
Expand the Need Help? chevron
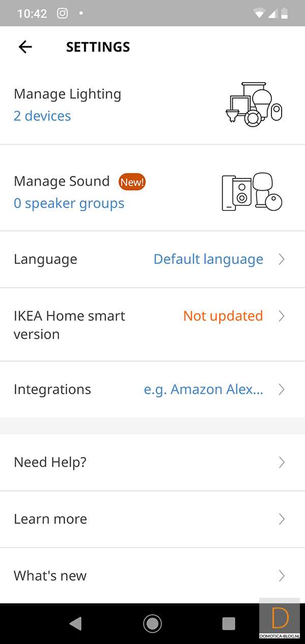[281, 462]
